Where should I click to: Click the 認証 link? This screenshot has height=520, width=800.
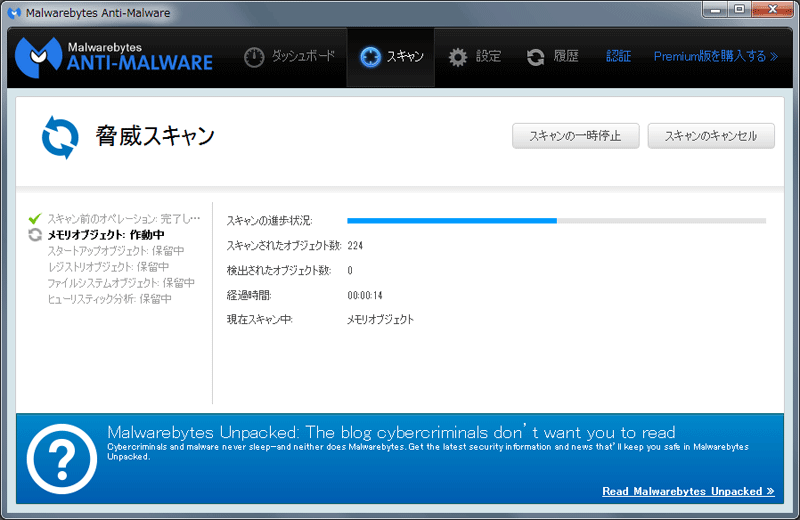coord(618,56)
